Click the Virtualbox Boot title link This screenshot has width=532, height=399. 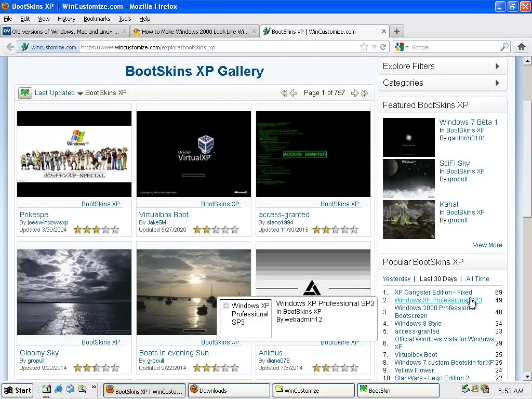click(164, 215)
